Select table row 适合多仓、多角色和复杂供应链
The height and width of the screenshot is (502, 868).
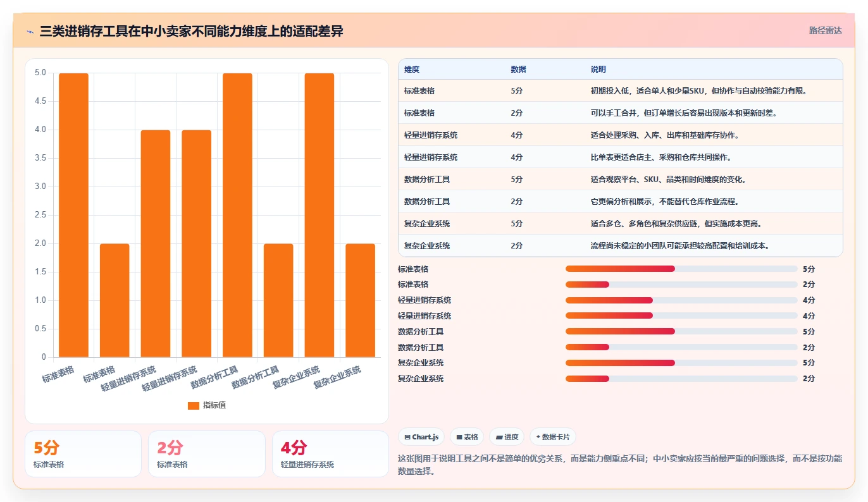[x=621, y=224]
